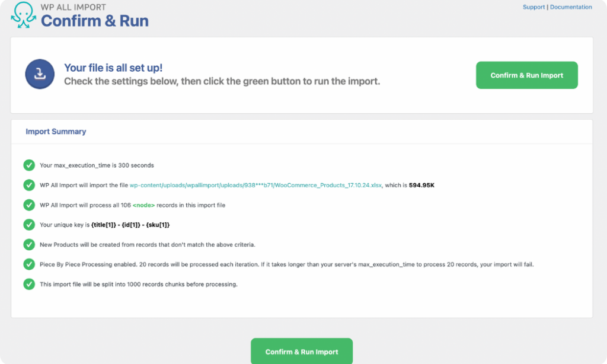
Task: Click green checkmark beside 106 node records line
Action: [x=29, y=205]
